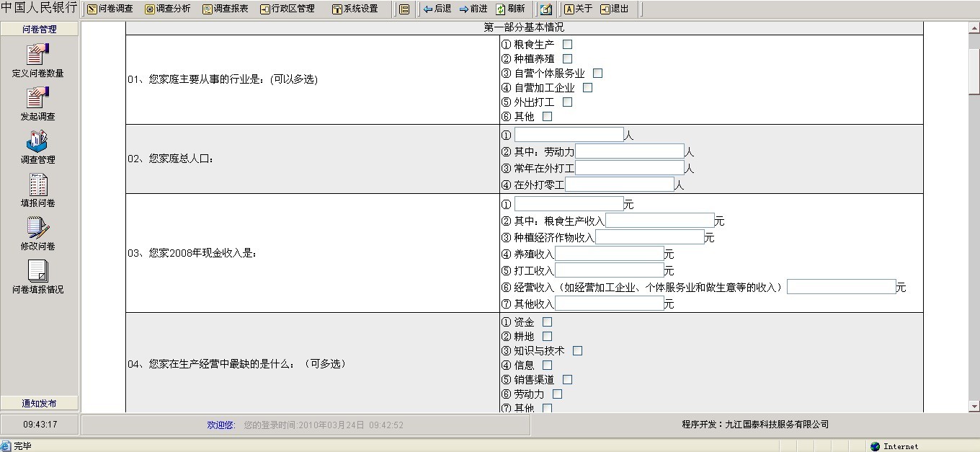Open the 调查分析 menu

168,9
